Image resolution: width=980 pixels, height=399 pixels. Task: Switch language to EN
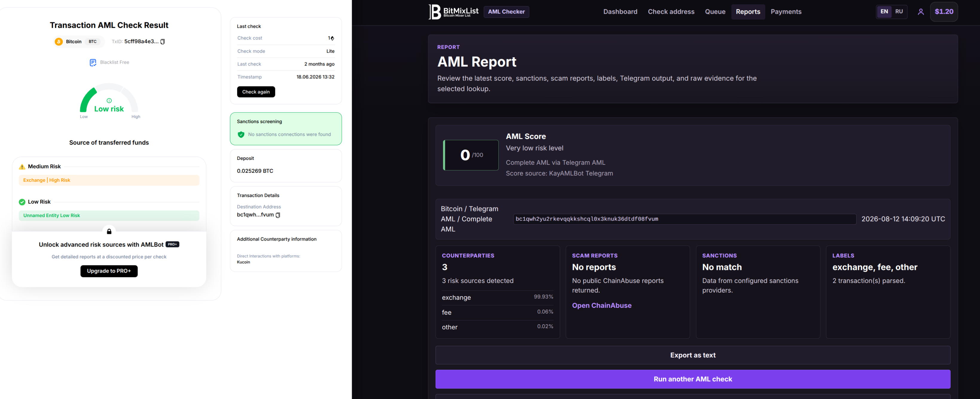(884, 11)
